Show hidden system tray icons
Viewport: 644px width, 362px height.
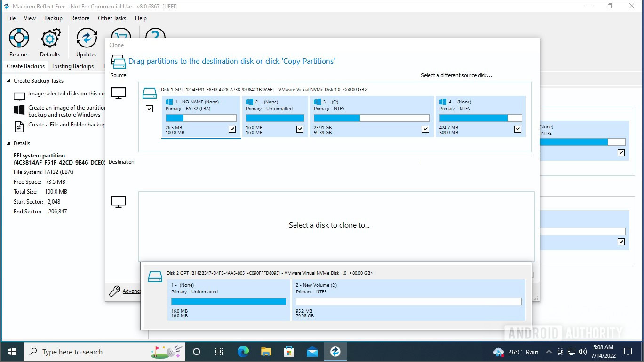(549, 352)
